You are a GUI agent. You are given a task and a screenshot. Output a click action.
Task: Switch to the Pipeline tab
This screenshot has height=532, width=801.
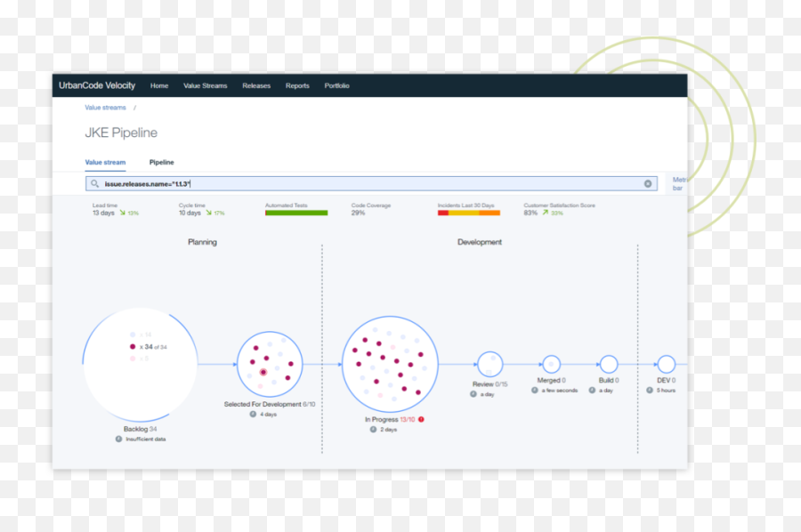[161, 162]
